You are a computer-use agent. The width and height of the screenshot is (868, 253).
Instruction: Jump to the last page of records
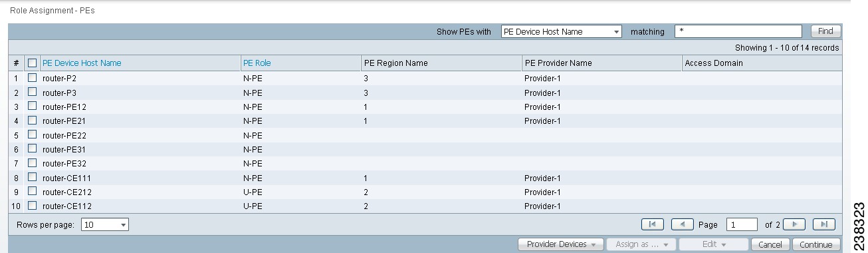point(824,224)
